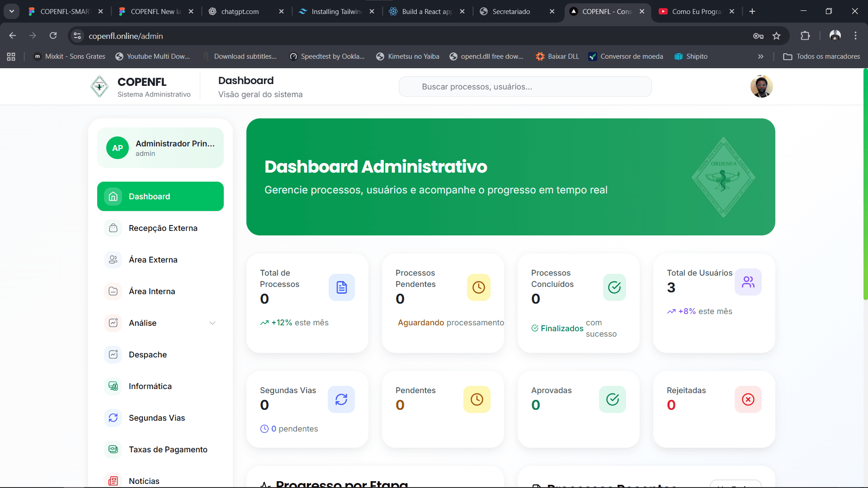This screenshot has width=868, height=488.
Task: Click the site information icon in address bar
Action: click(77, 36)
